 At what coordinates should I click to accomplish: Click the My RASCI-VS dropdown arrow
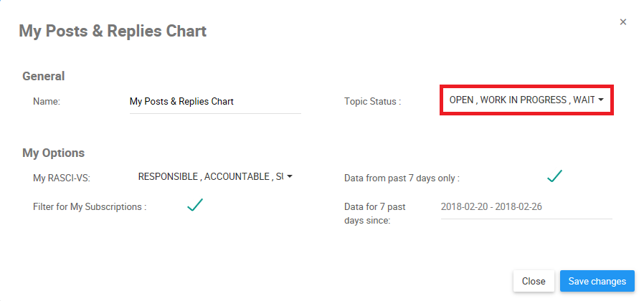click(x=290, y=176)
